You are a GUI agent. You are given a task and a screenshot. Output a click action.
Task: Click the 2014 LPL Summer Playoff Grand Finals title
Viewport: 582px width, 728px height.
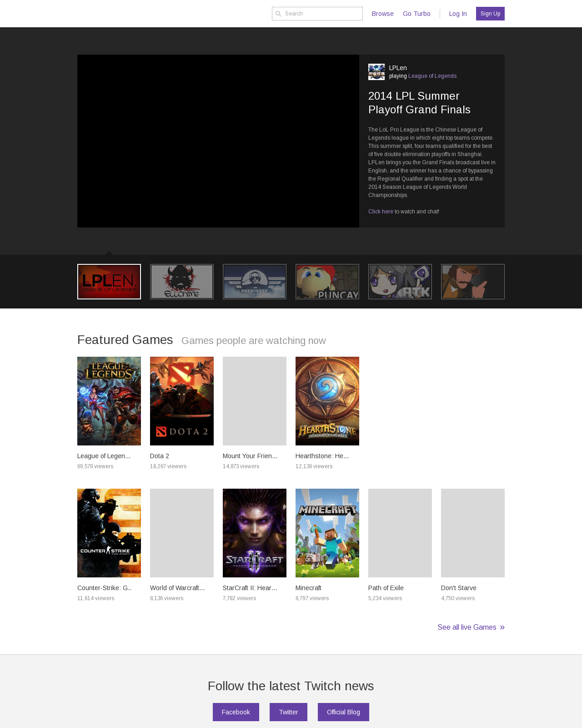(x=419, y=103)
